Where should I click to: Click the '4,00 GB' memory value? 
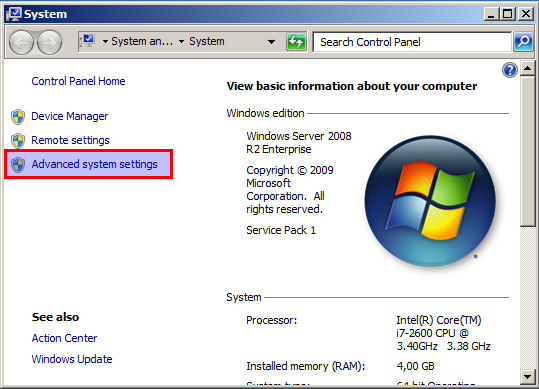[x=416, y=366]
